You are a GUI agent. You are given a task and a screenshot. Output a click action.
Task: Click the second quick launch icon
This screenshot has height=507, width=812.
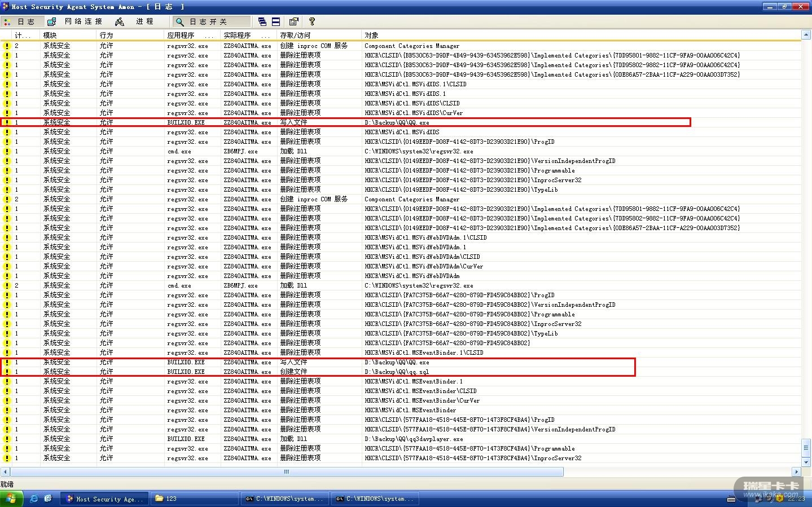point(48,499)
